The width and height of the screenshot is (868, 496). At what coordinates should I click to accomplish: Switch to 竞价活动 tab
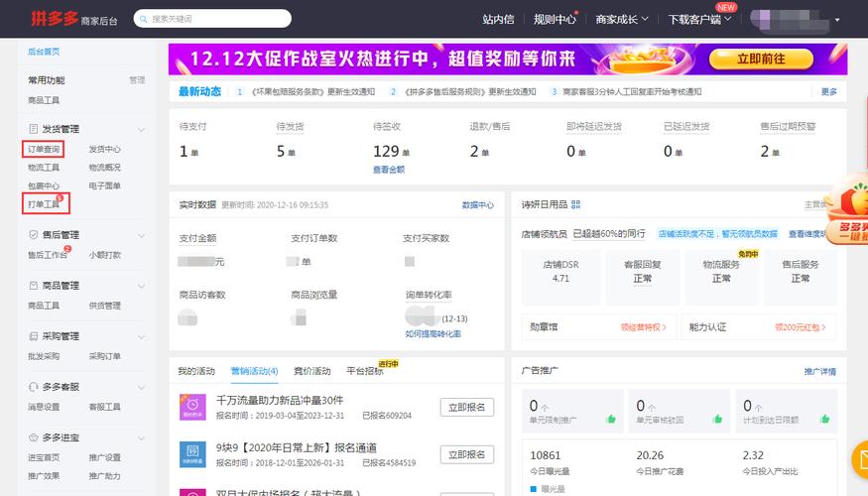point(312,371)
